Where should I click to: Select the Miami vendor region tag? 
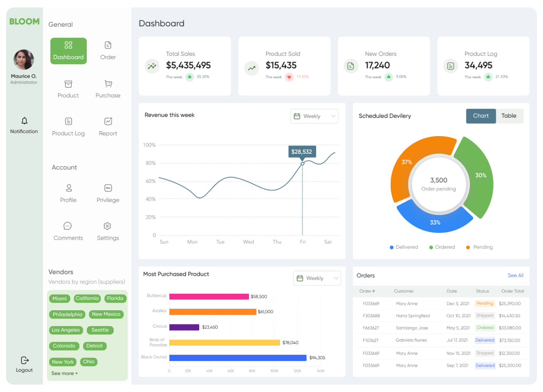point(59,299)
